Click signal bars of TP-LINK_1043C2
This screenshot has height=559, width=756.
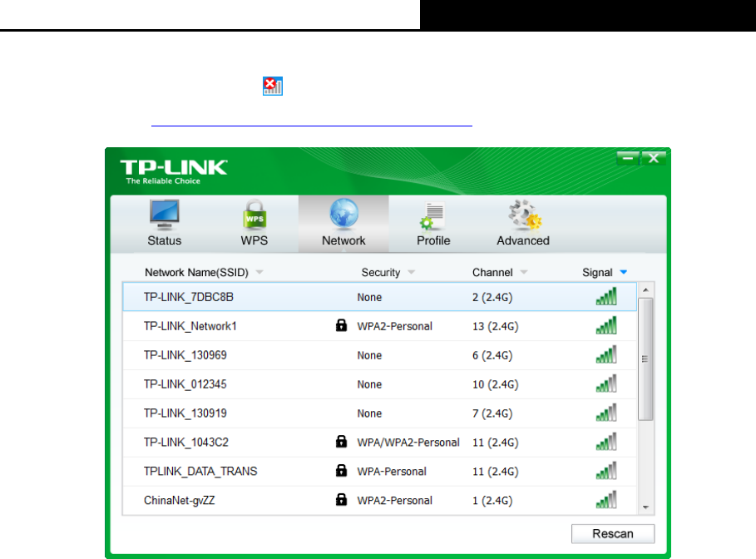606,442
